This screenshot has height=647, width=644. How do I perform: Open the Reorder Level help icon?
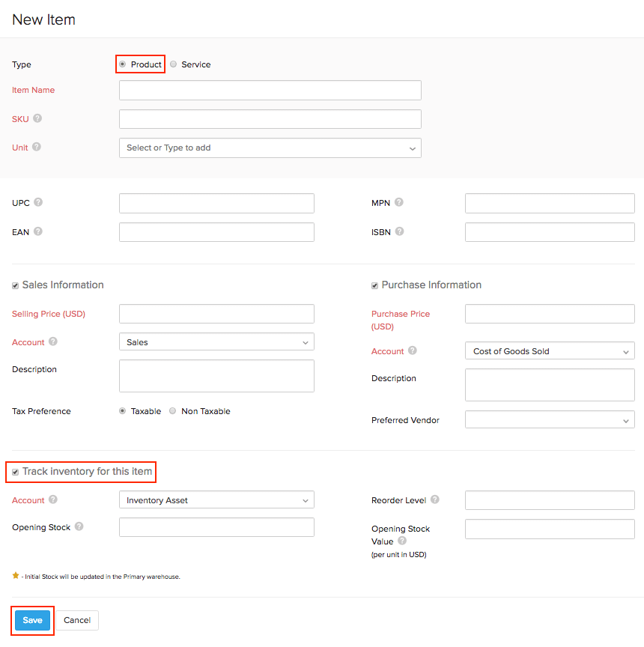click(435, 499)
